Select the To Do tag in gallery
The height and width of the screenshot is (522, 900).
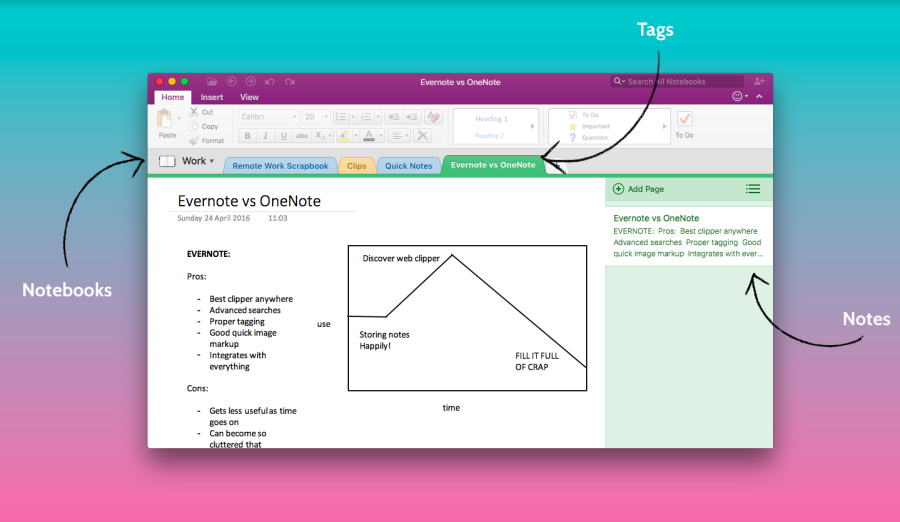click(x=584, y=115)
